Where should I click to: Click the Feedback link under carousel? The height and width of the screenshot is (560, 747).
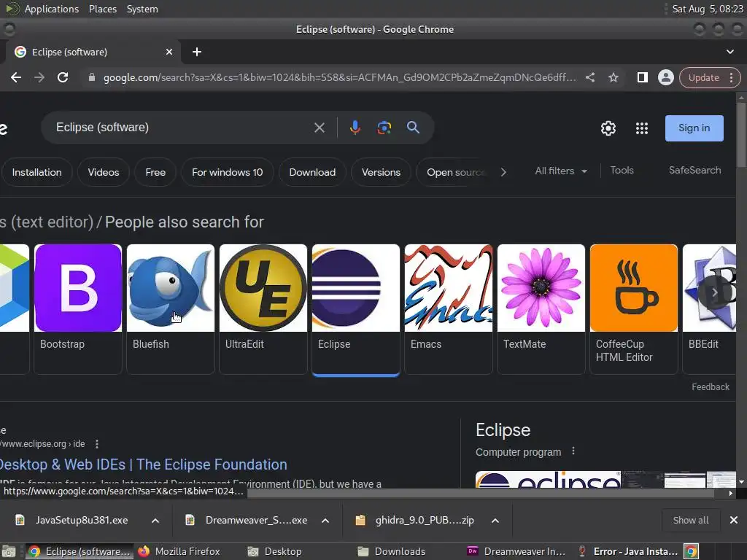711,387
